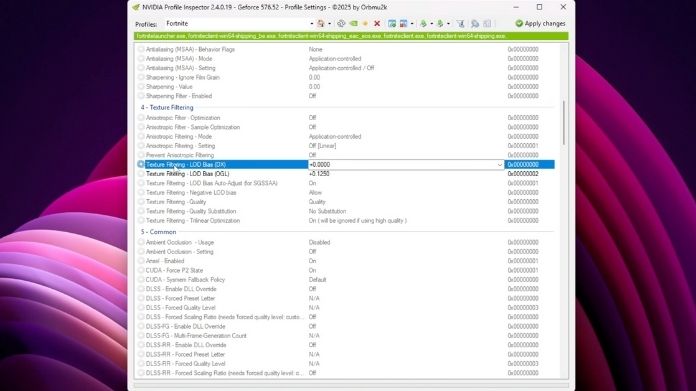The height and width of the screenshot is (391, 696).
Task: Open the export profiles dropdown arrow
Action: click(431, 24)
